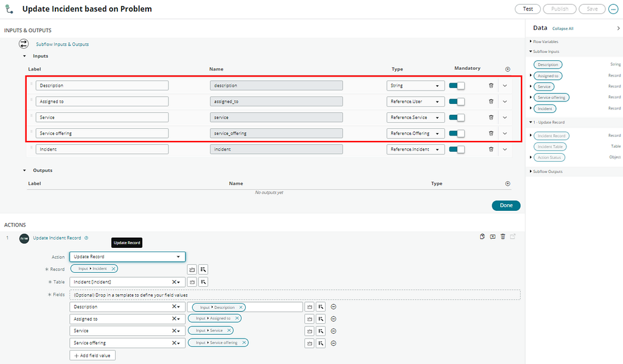
Task: Delete the Update Incident Record action
Action: point(503,236)
